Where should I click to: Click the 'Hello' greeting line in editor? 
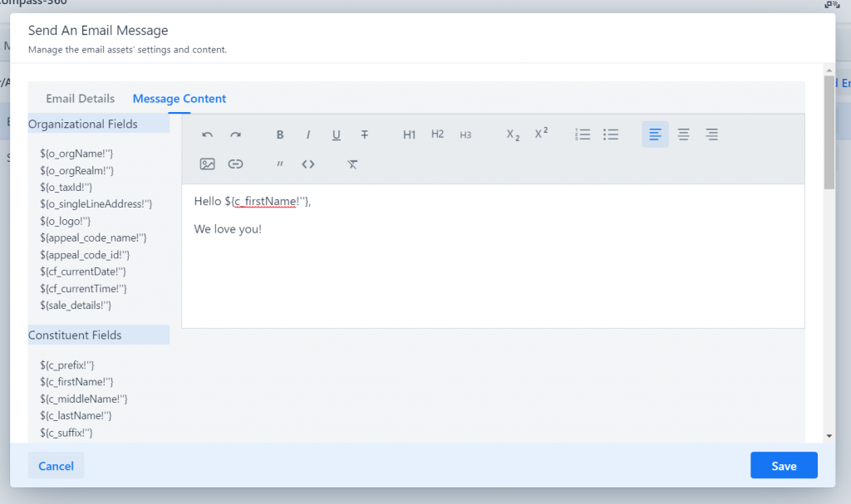pos(253,201)
